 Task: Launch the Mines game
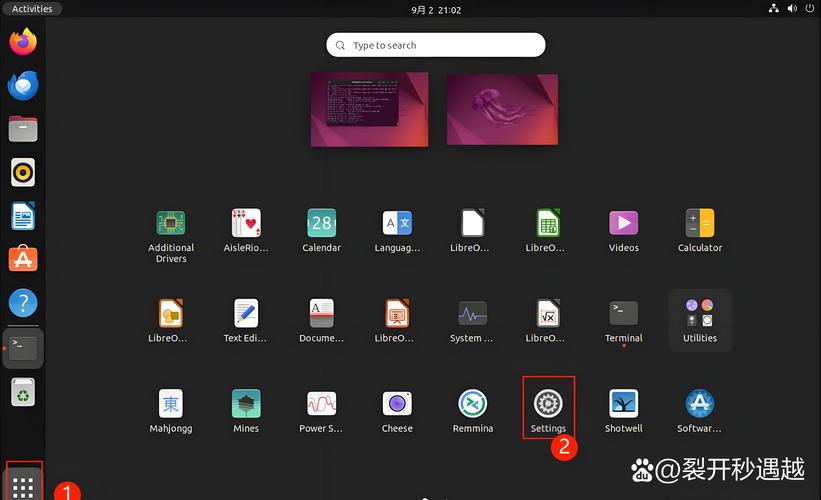coord(246,411)
